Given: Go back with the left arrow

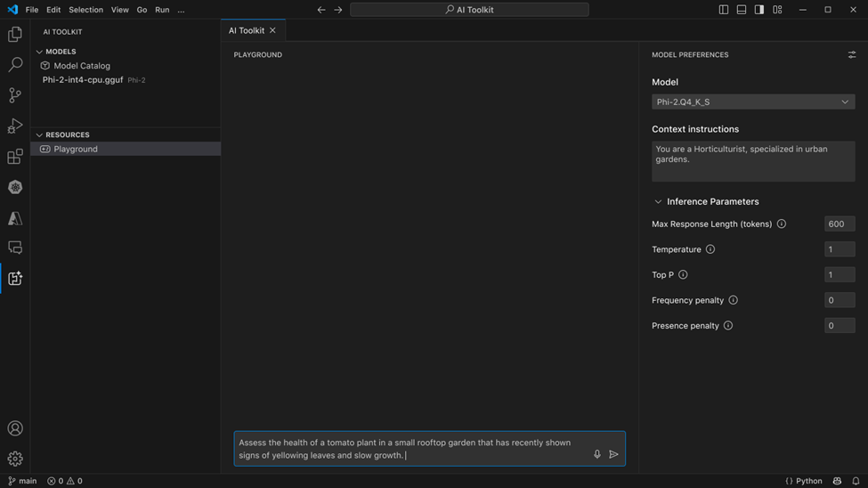Looking at the screenshot, I should (x=321, y=10).
